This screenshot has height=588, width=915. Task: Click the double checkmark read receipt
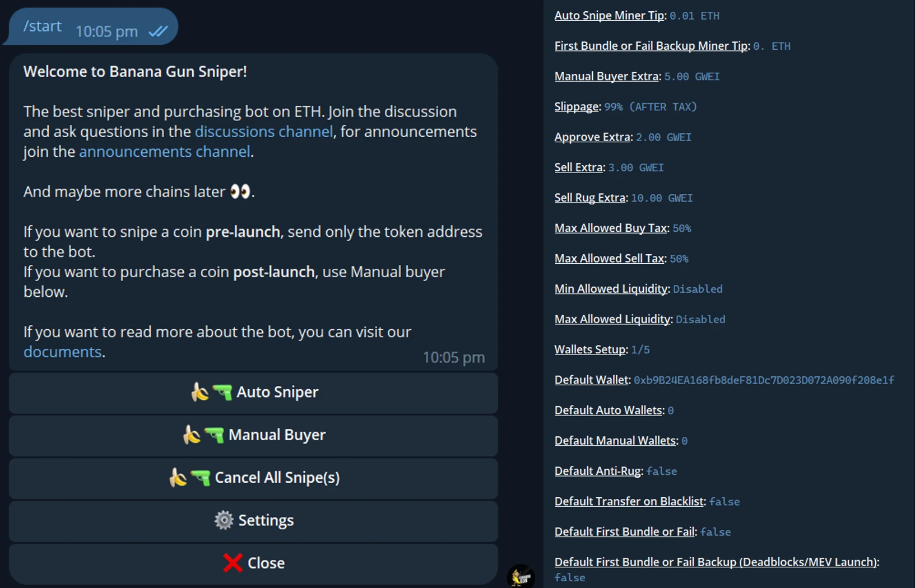pos(158,31)
